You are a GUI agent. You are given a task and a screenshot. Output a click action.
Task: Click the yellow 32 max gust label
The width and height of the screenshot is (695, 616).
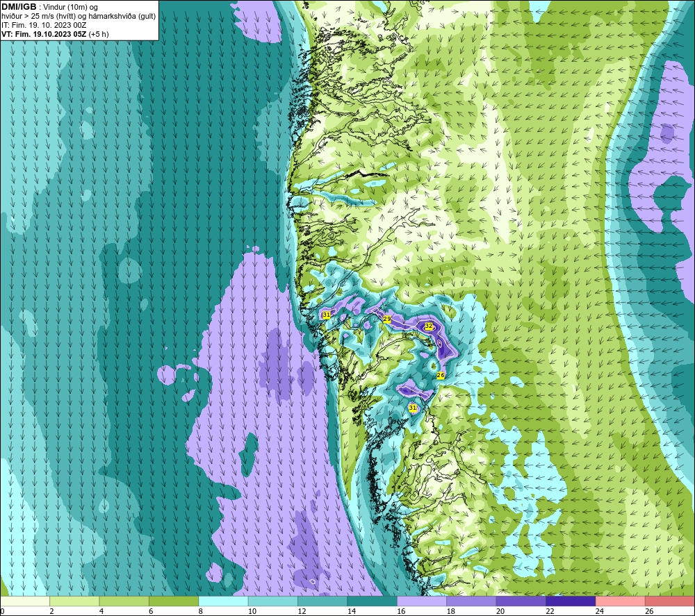pos(429,326)
